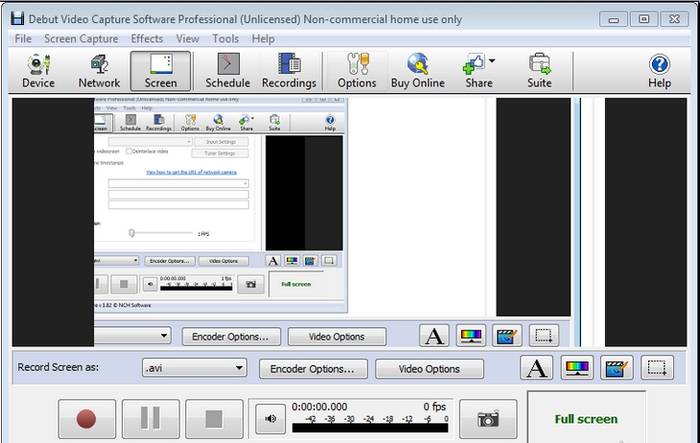
Task: Switch to Network camera capture
Action: click(x=99, y=71)
